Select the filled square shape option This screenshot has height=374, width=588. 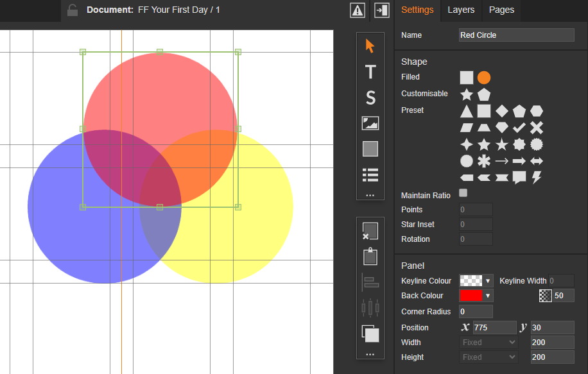click(x=467, y=78)
